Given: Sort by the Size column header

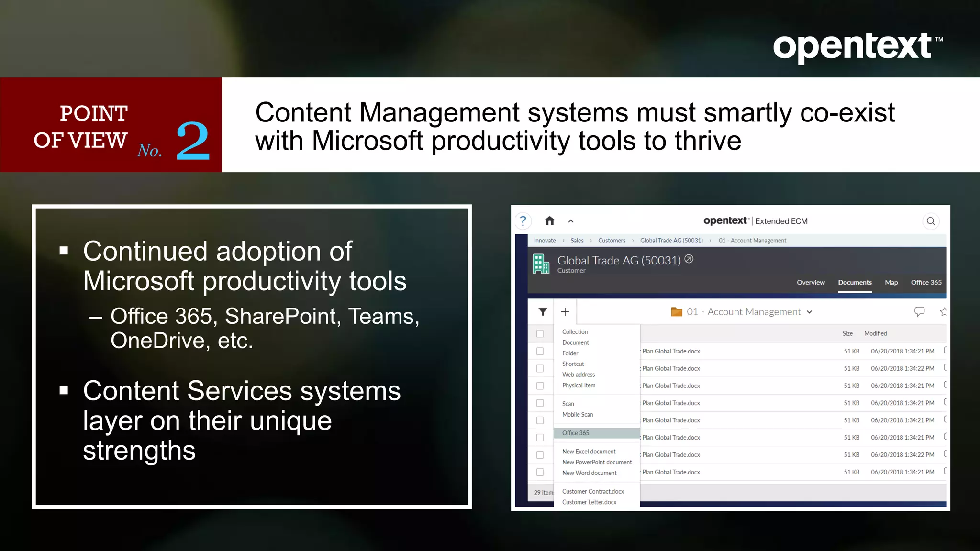Looking at the screenshot, I should point(847,333).
